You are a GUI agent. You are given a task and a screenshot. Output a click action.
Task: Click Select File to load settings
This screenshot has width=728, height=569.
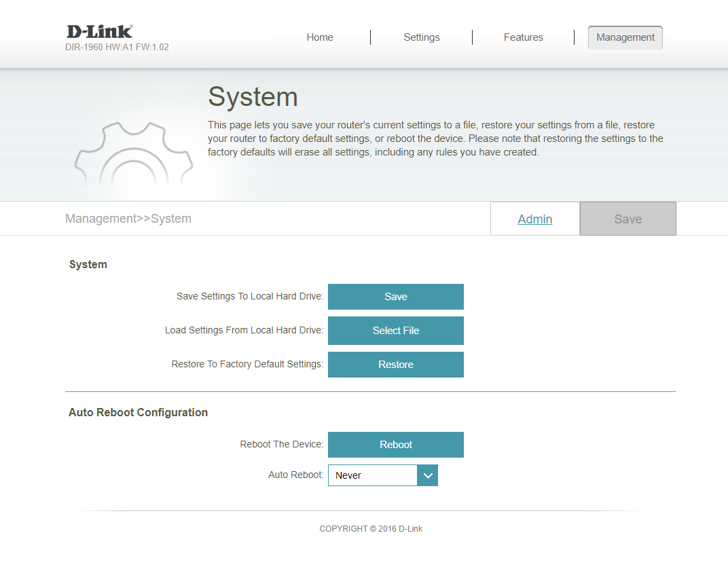click(x=395, y=331)
